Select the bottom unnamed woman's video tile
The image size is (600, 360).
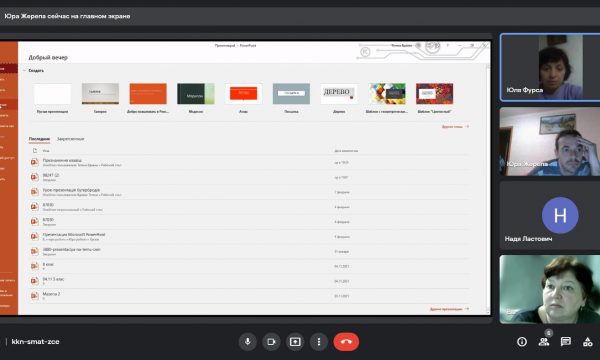click(550, 289)
